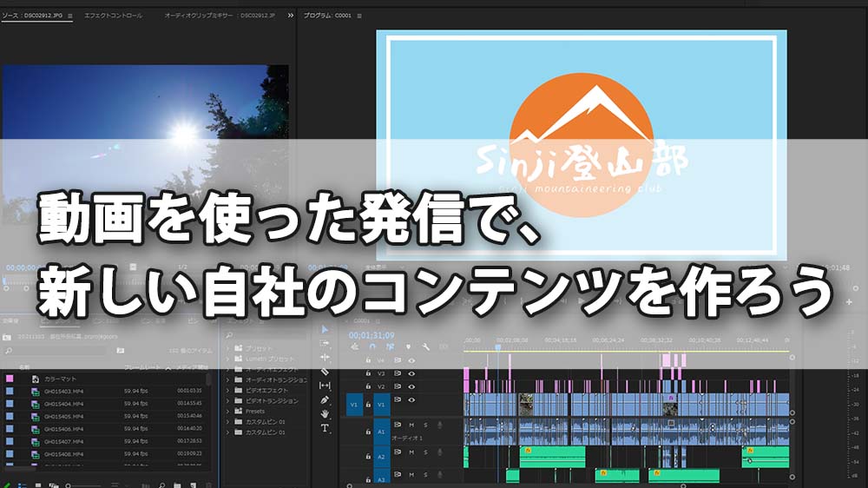Solo the A1 audio track
Viewport: 868px width, 488px height.
[x=425, y=425]
